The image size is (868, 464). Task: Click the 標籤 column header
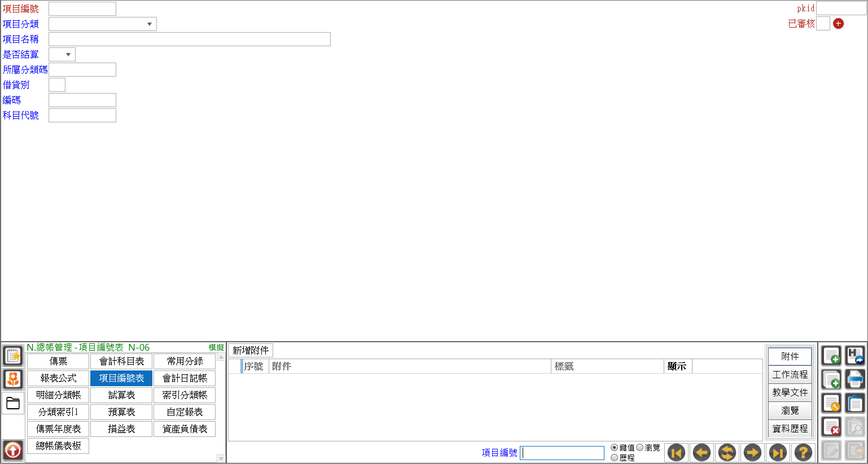coord(607,366)
